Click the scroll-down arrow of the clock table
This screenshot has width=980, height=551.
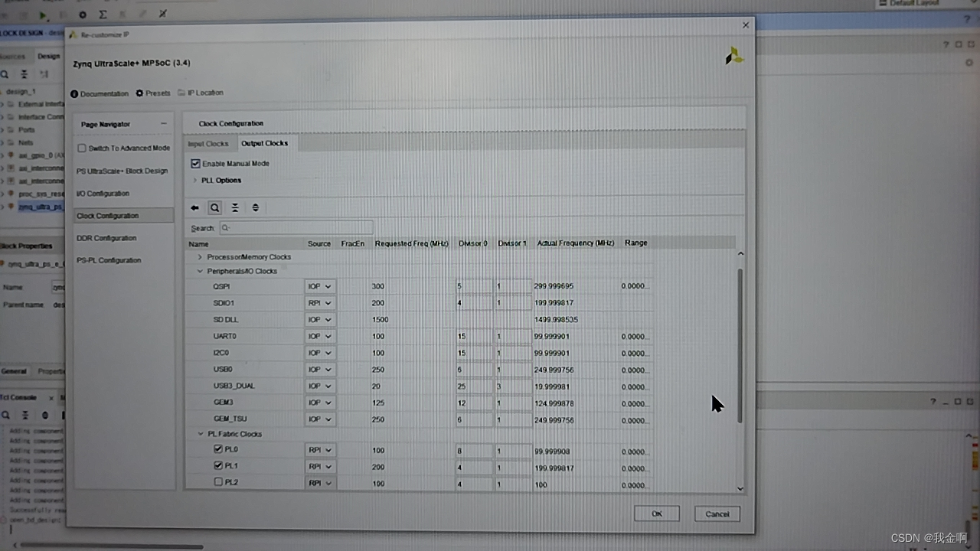[x=740, y=488]
